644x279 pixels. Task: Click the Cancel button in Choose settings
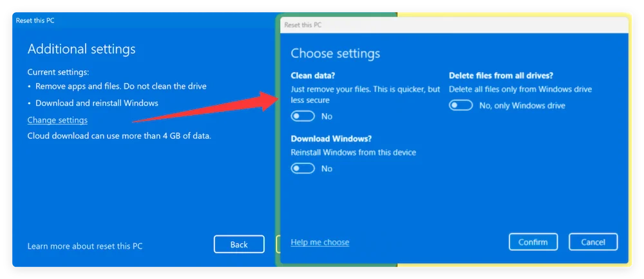tap(593, 242)
